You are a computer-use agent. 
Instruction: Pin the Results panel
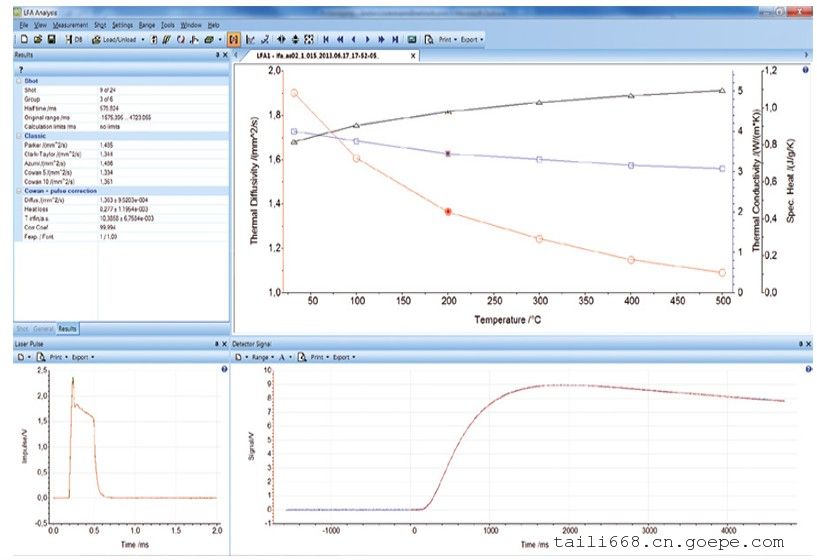217,56
